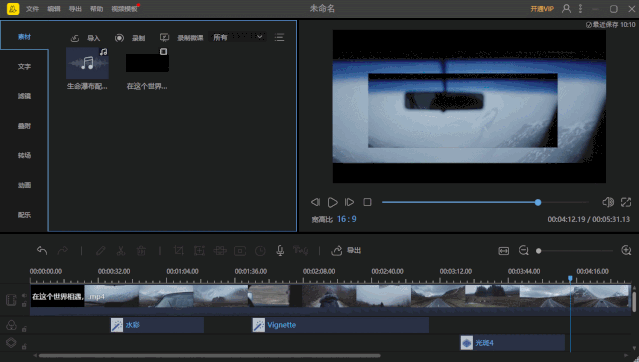Select the 水彩 filter clip on timeline

point(157,325)
